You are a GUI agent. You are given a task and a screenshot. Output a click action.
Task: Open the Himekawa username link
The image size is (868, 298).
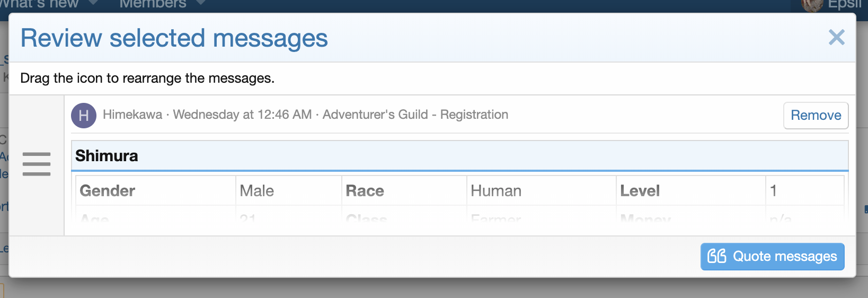click(x=132, y=115)
